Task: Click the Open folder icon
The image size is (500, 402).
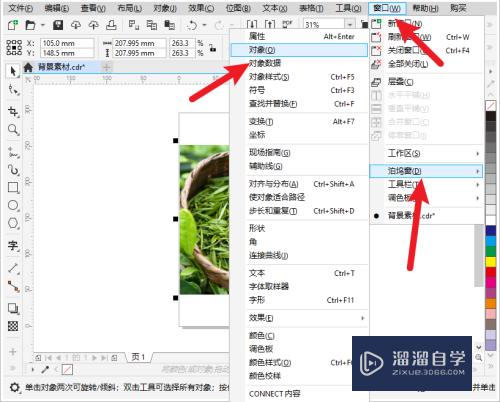Action: (x=30, y=25)
